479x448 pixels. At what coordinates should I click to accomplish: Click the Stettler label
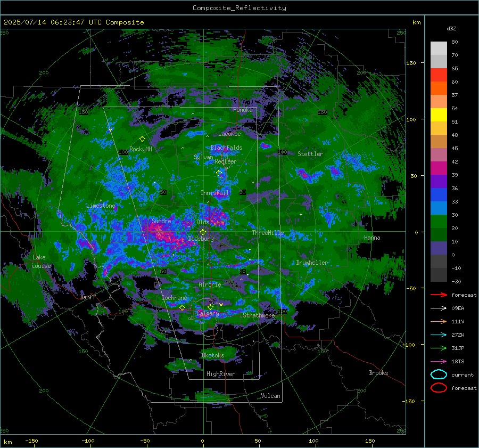[310, 154]
